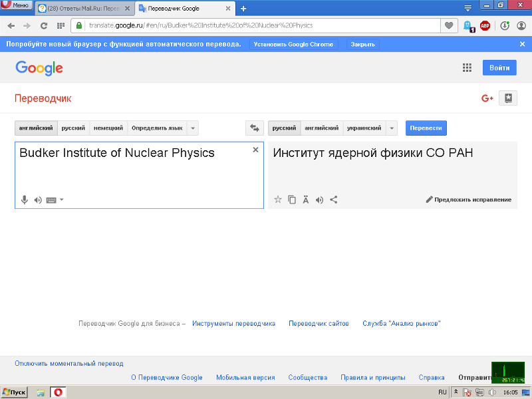Open a new tab with plus
The height and width of the screenshot is (399, 532).
coord(243,9)
